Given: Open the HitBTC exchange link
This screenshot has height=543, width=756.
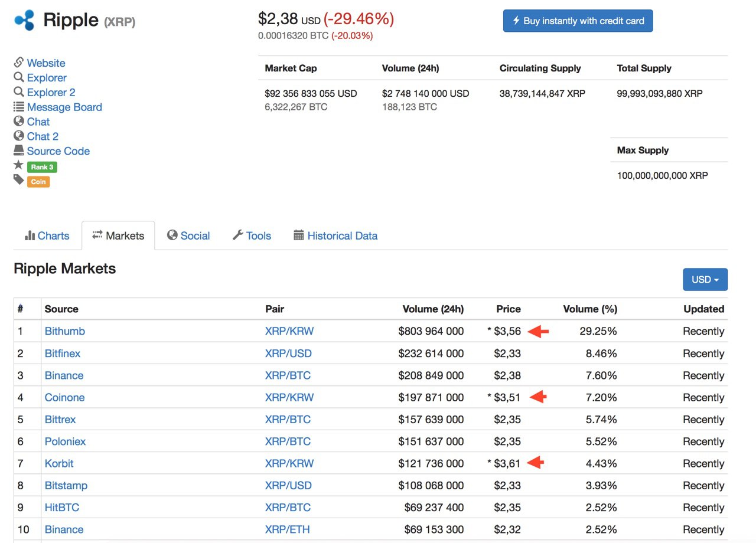Looking at the screenshot, I should [x=62, y=508].
